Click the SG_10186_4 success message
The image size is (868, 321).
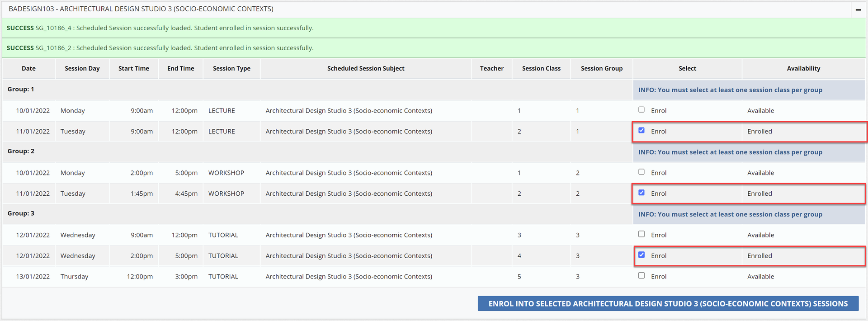(160, 28)
